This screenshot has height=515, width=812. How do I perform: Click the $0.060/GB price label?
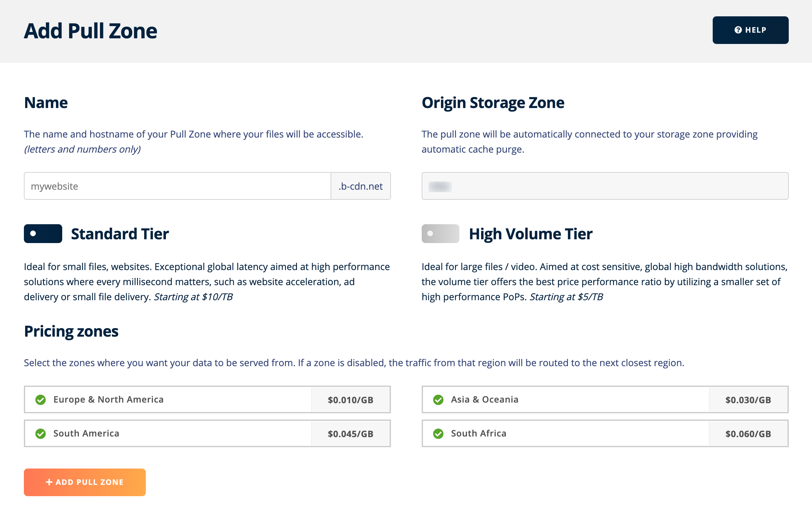tap(748, 433)
